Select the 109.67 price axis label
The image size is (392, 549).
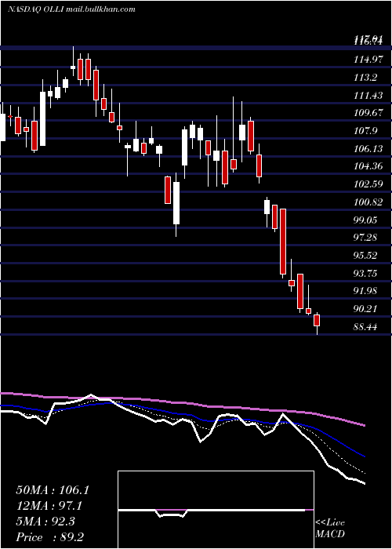coord(368,114)
